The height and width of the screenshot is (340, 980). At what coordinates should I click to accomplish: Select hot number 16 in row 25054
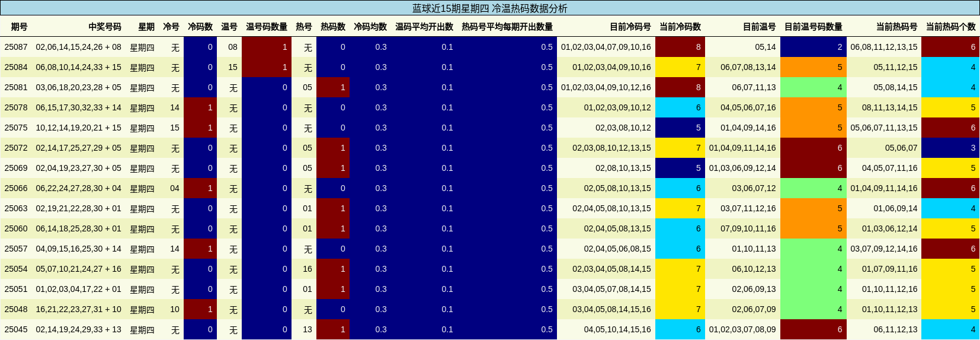[308, 269]
